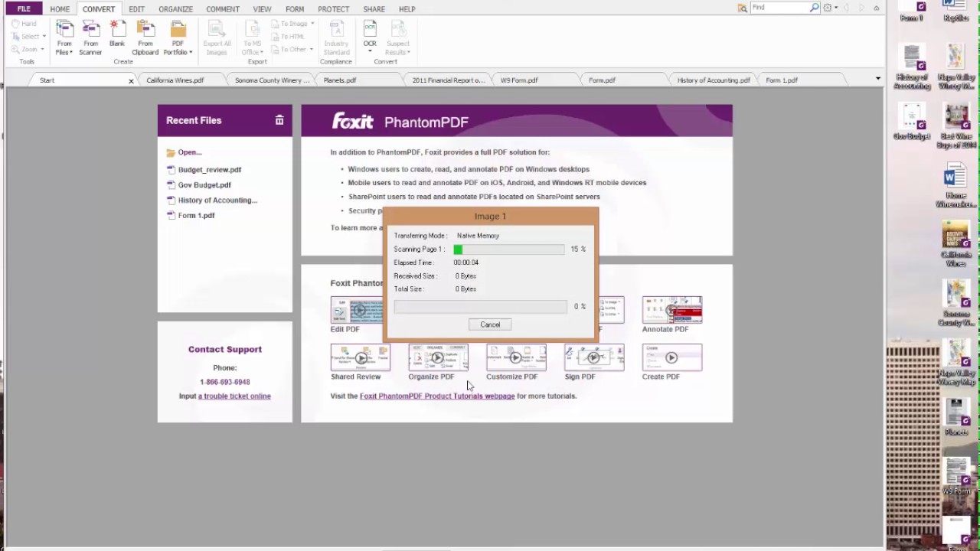
Task: Open the California Wines.pdf document tab
Action: pyautogui.click(x=175, y=80)
